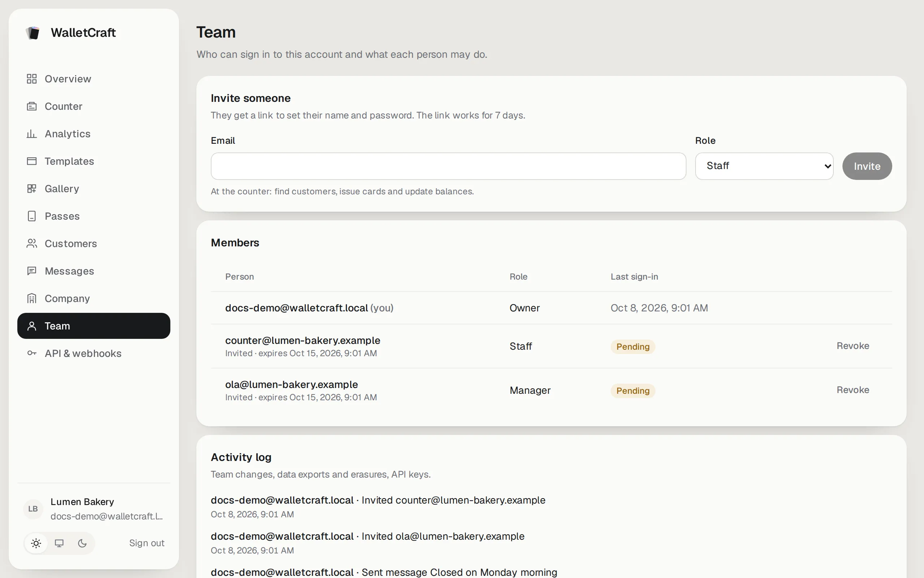Revoke the counter@lumen-bakery.example invitation
924x578 pixels.
853,346
